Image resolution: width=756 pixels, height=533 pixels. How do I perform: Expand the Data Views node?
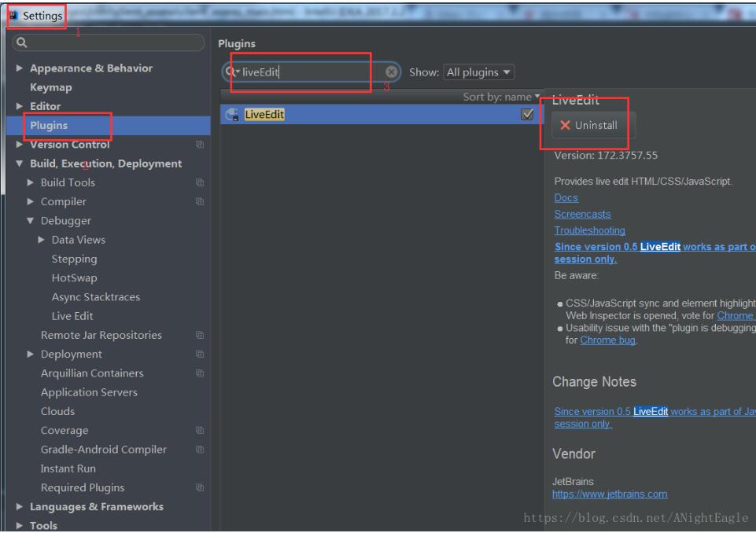pos(42,240)
